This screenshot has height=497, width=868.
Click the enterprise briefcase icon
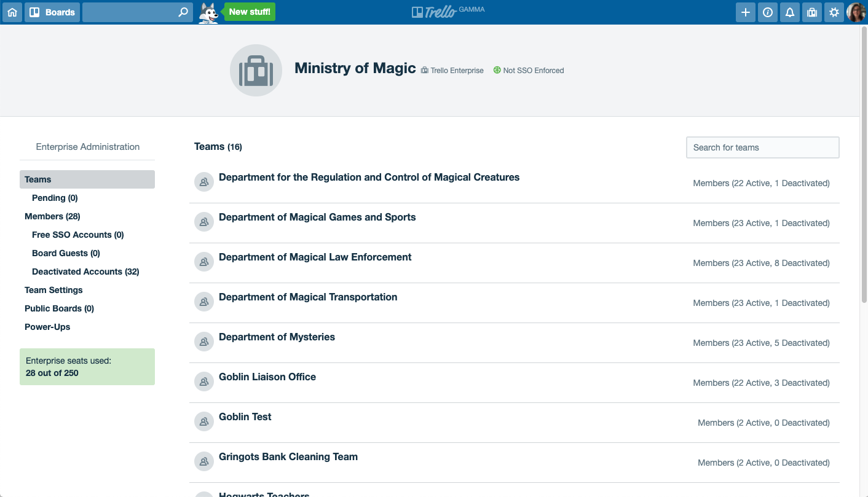[811, 12]
